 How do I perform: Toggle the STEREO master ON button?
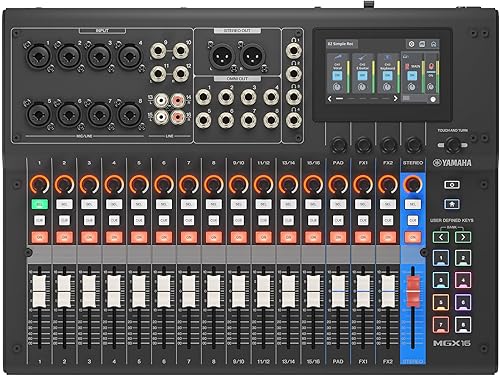pos(413,237)
